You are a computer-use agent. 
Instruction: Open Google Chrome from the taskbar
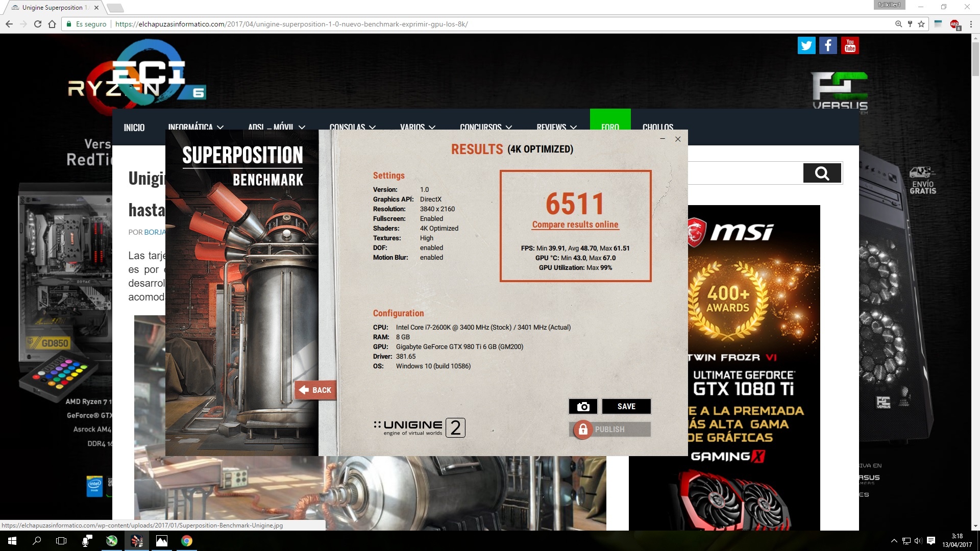[x=187, y=541]
